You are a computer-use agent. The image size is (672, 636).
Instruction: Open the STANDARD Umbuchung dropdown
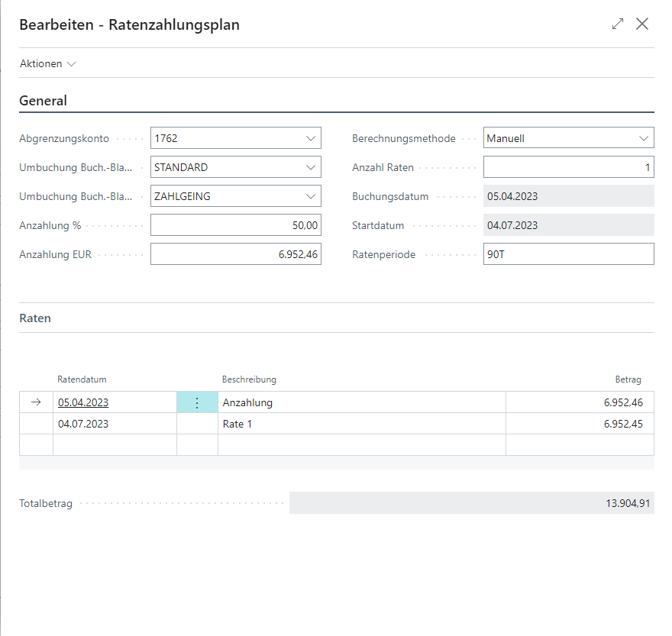[x=311, y=167]
